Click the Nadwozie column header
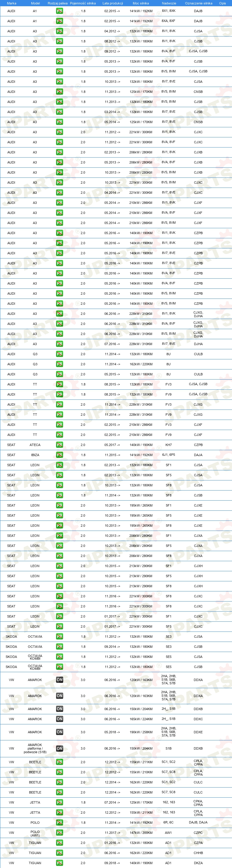Image resolution: width=232 pixels, height=868 pixels. [x=169, y=3]
